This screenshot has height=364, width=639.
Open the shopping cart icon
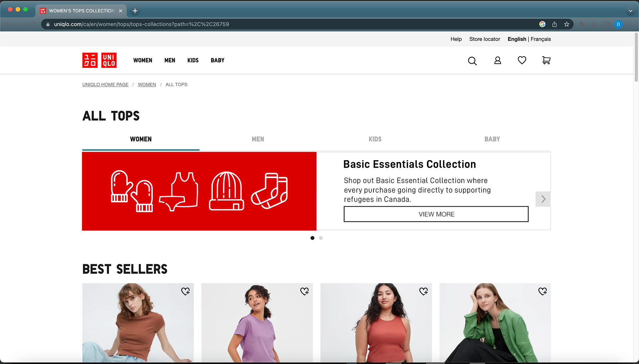[546, 60]
